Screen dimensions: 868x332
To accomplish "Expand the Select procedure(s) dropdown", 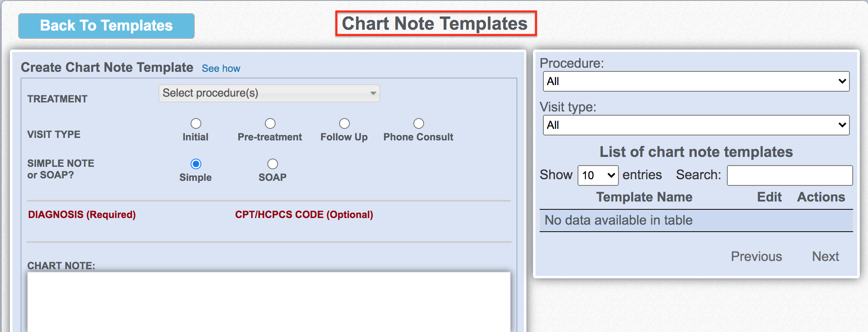I will [x=269, y=93].
